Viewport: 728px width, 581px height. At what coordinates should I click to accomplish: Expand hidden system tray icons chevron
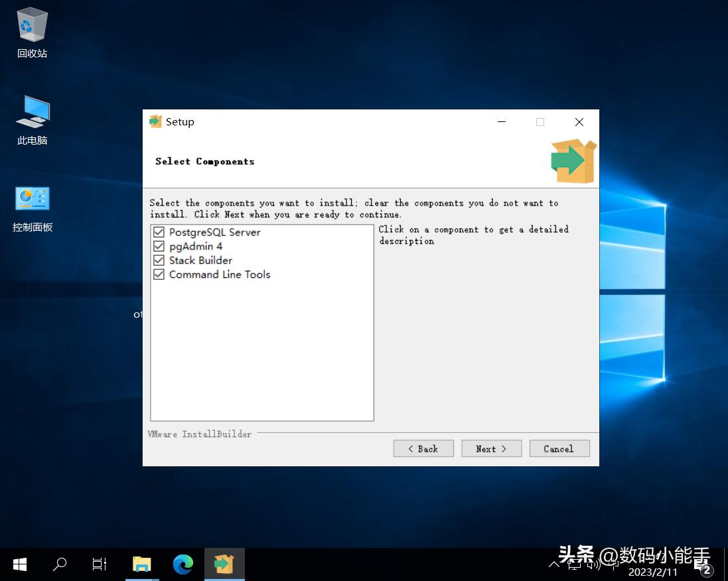point(554,564)
